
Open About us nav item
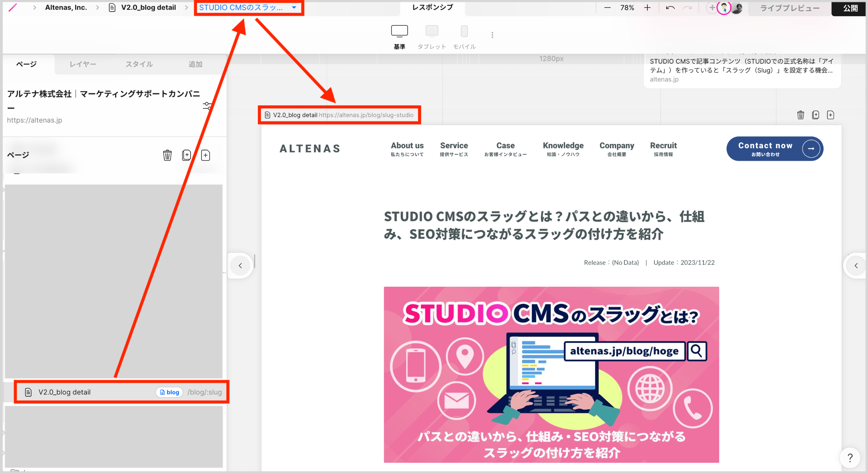pyautogui.click(x=407, y=149)
